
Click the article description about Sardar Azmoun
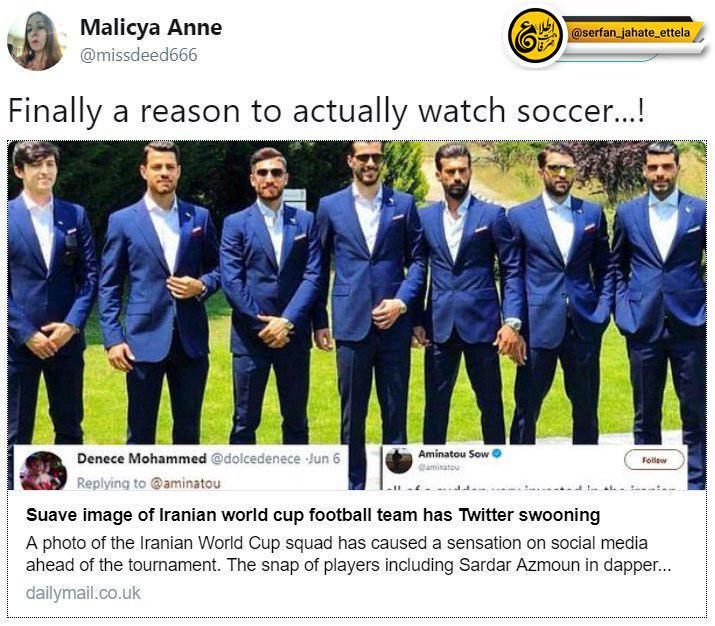pos(348,554)
